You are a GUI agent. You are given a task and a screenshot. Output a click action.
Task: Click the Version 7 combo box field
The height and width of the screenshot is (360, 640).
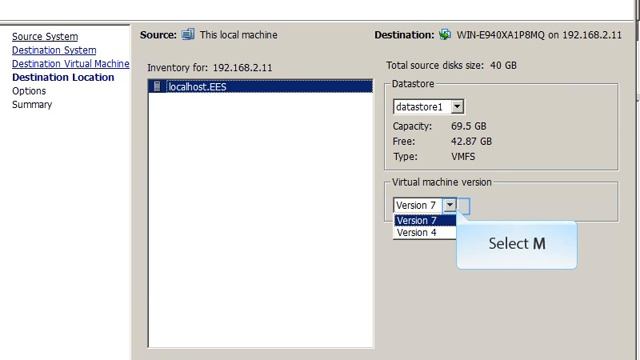(x=424, y=205)
